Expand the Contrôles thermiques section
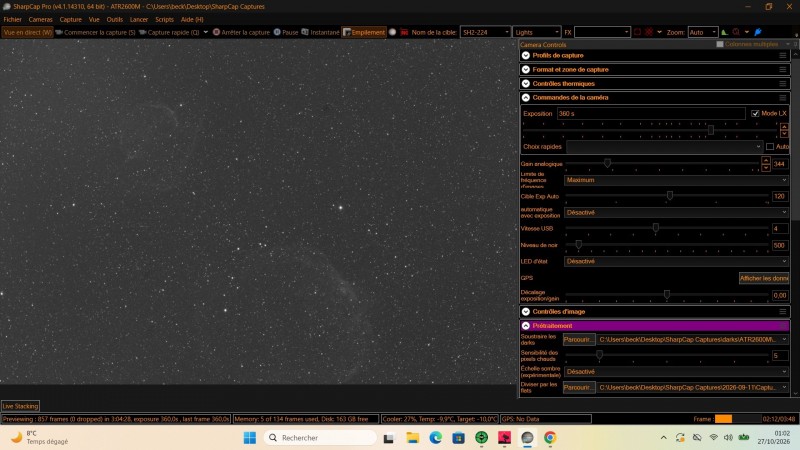Viewport: 800px width, 450px height. pyautogui.click(x=526, y=83)
